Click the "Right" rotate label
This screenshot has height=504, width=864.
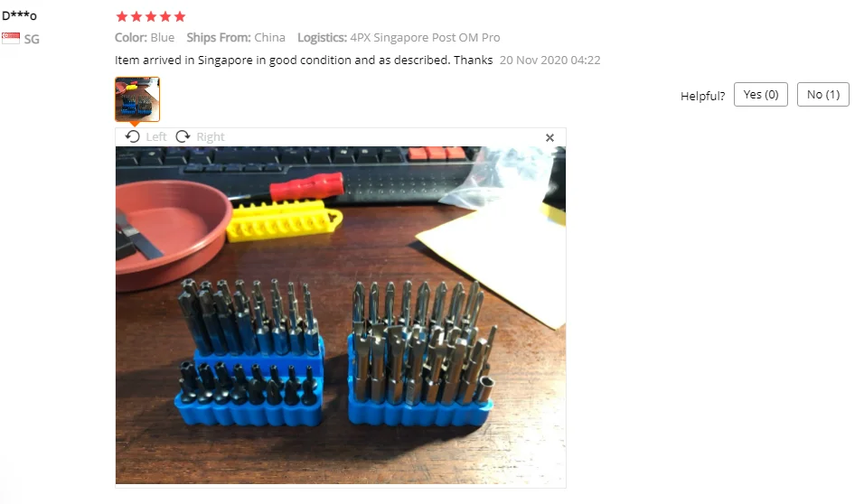(x=211, y=136)
